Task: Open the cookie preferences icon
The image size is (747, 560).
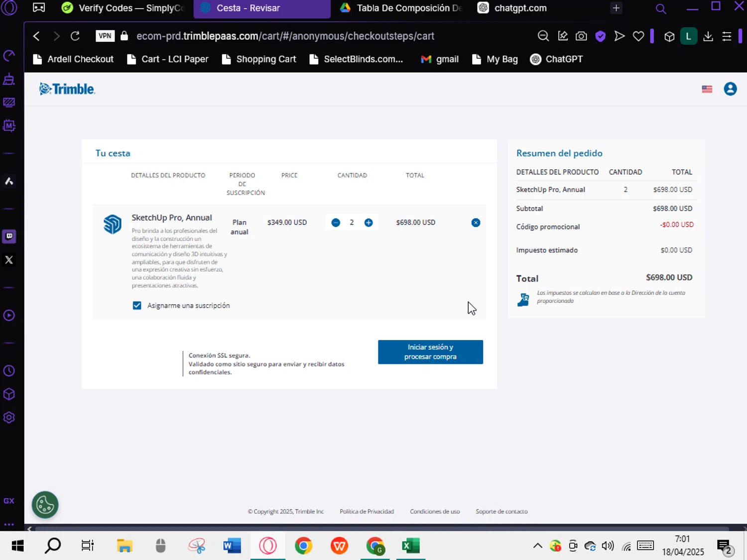Action: click(x=45, y=505)
